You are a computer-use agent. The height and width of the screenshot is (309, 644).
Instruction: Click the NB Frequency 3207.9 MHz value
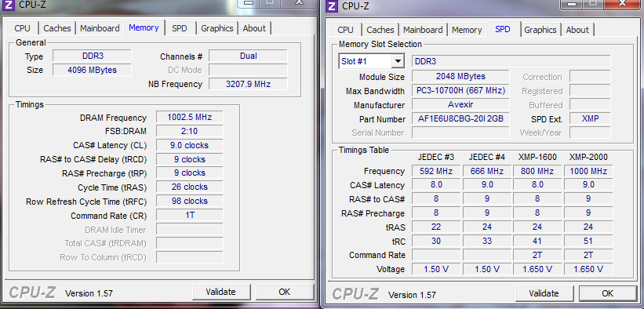pyautogui.click(x=248, y=84)
